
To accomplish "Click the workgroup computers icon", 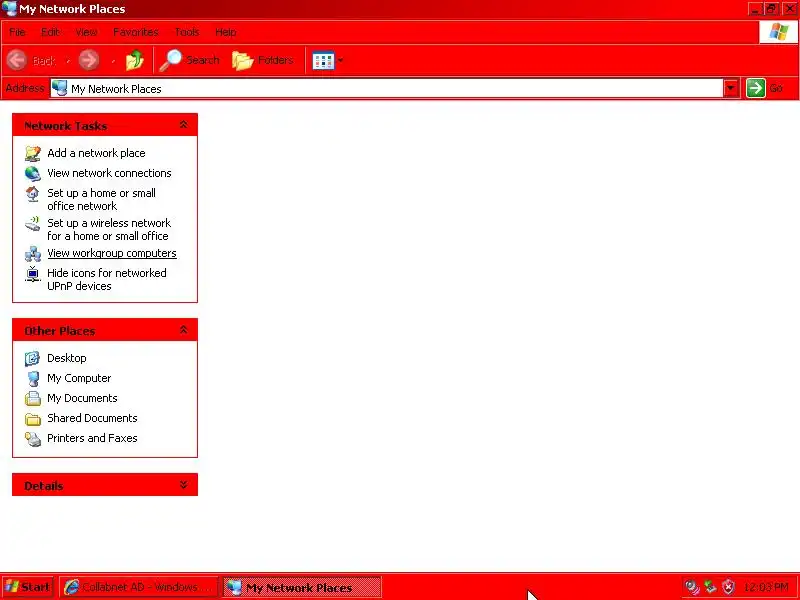I will pyautogui.click(x=33, y=254).
